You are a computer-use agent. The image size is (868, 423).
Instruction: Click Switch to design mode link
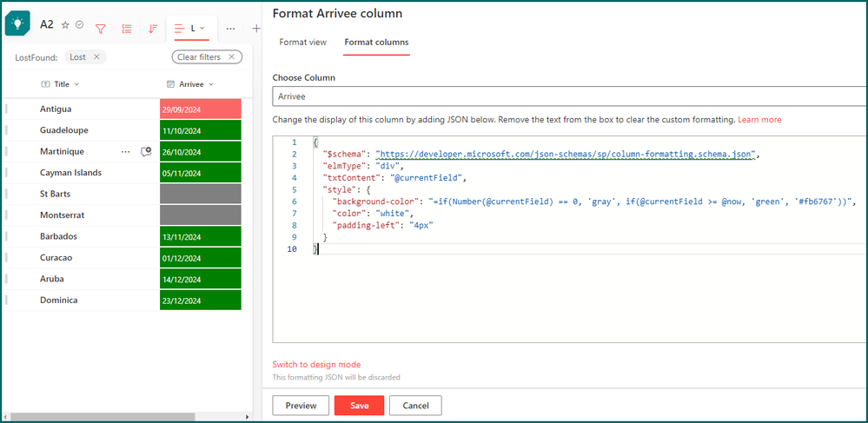pos(316,365)
